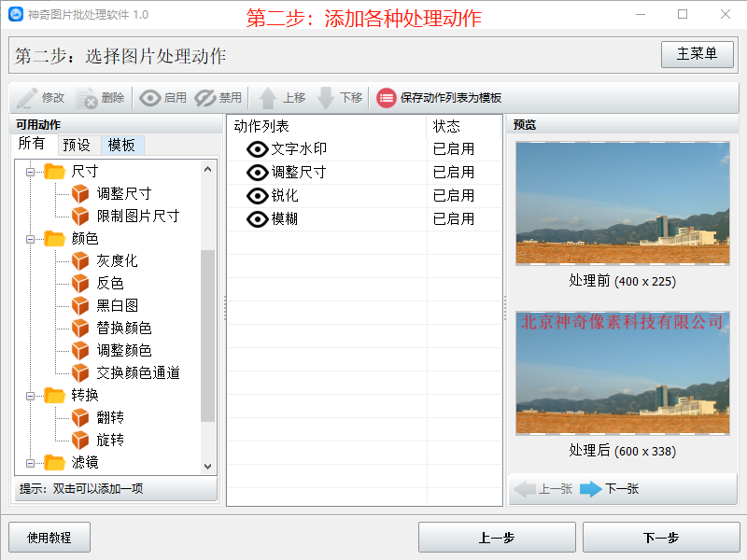Expand the 滤镜 folder
Screen dimensions: 747x560
29,462
